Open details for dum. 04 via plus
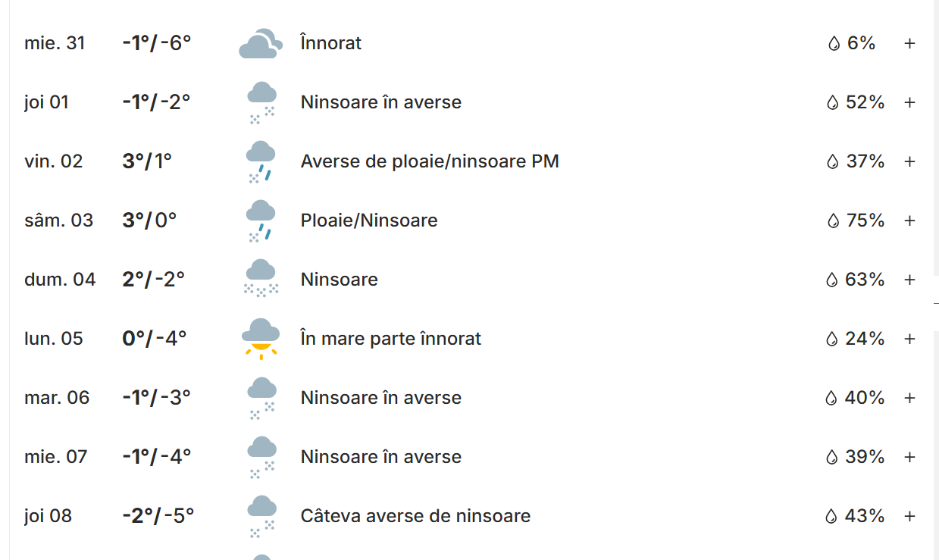Screen dimensions: 939x560 909,280
